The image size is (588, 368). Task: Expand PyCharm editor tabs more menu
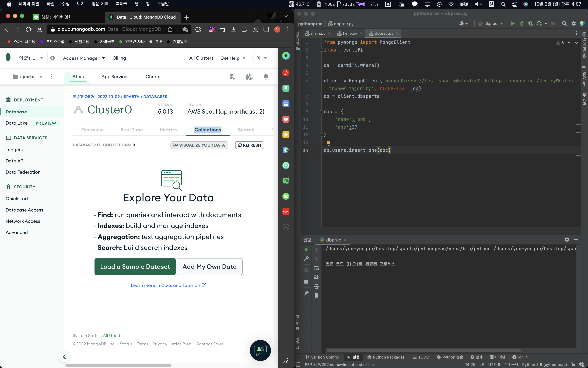pyautogui.click(x=576, y=33)
